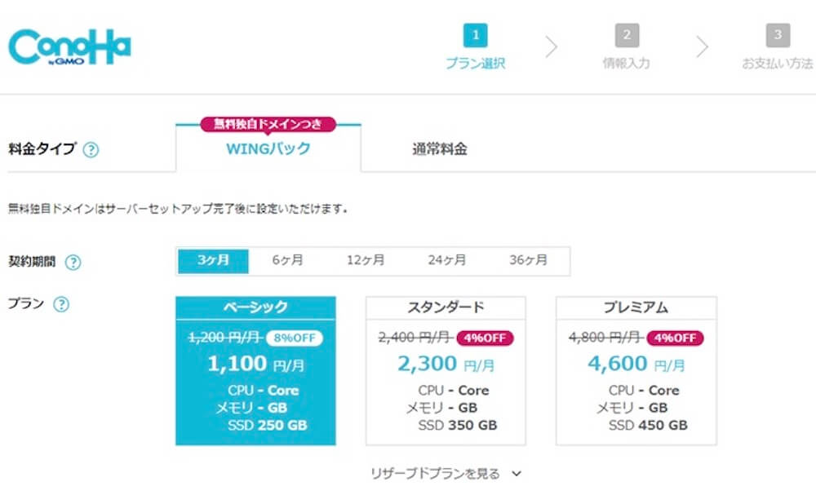The image size is (816, 504).
Task: Click step 1 プラン選択 number icon
Action: (x=475, y=35)
